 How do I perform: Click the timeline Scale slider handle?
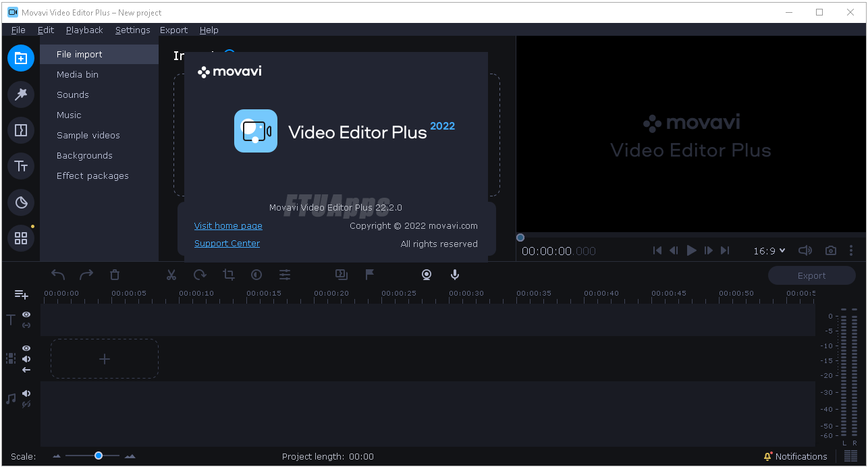[99, 456]
